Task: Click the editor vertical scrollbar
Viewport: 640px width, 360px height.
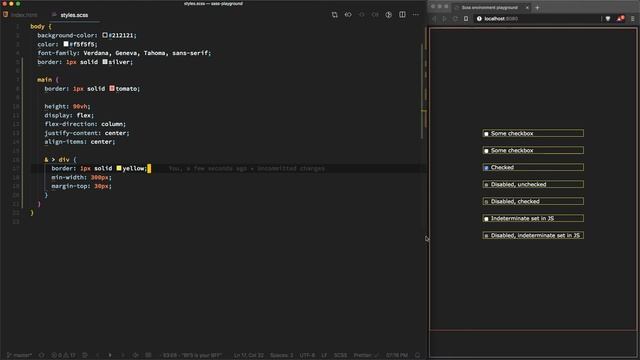Action: pos(422,92)
